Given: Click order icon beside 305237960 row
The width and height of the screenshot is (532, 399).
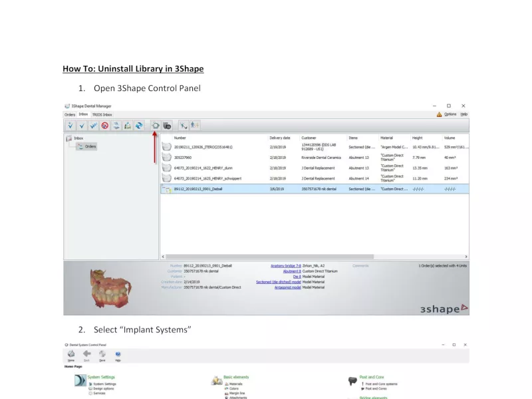Looking at the screenshot, I should (x=167, y=158).
